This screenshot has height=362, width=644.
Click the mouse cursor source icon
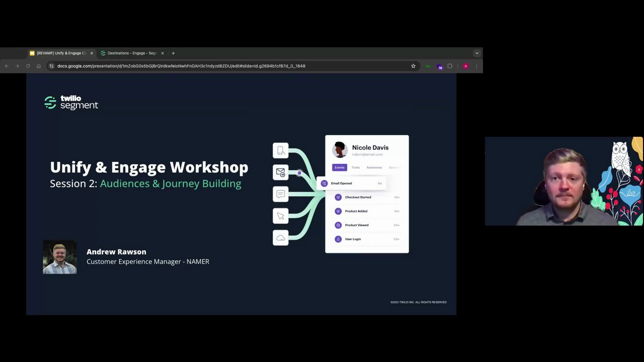[281, 216]
